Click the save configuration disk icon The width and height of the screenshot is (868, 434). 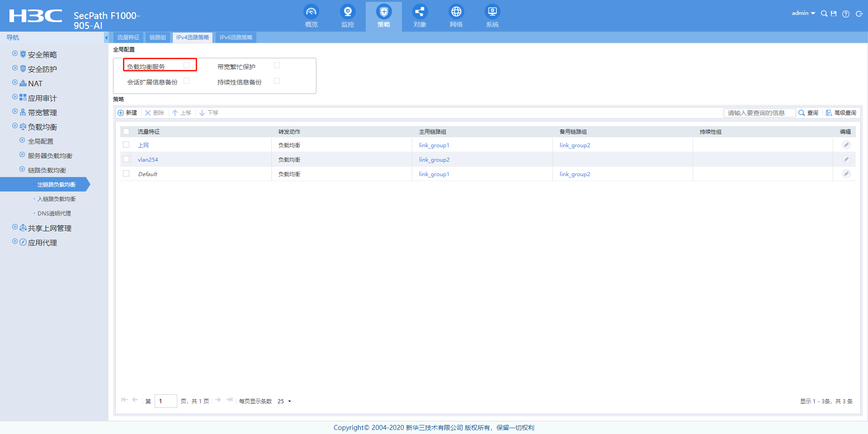tap(834, 14)
